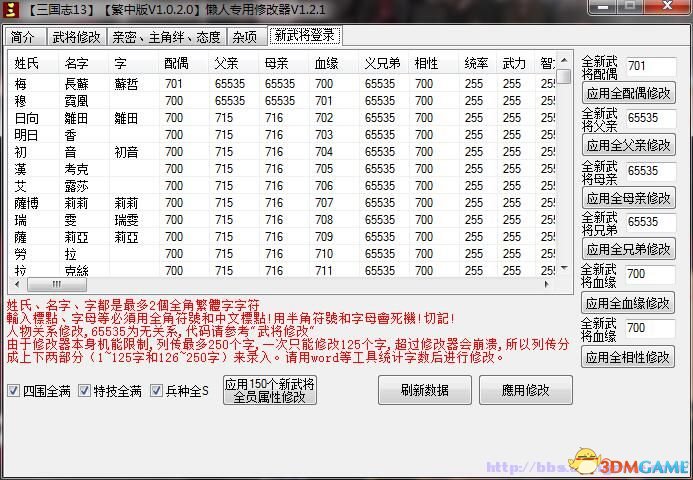Click name cell 露莎
The width and height of the screenshot is (693, 480).
coord(76,186)
